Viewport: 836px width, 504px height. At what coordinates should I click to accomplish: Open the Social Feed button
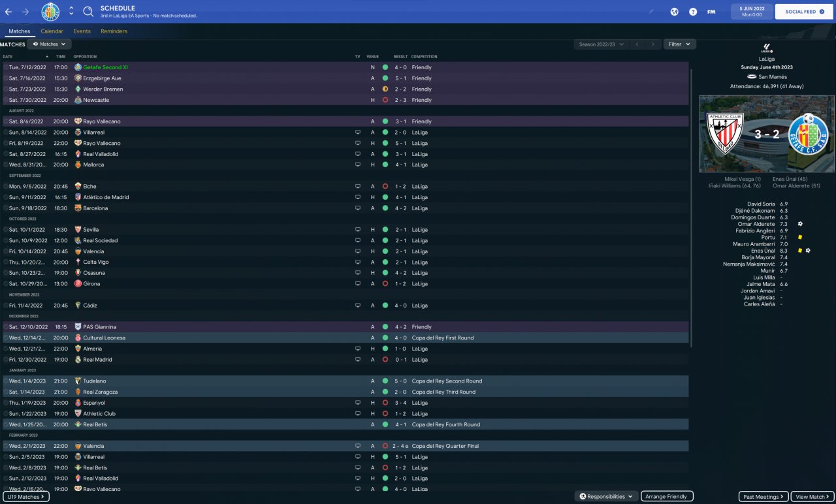pyautogui.click(x=804, y=12)
